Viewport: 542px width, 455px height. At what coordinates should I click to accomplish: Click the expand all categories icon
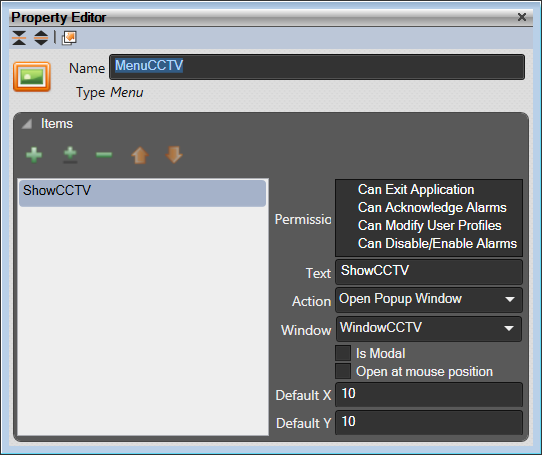pyautogui.click(x=41, y=38)
